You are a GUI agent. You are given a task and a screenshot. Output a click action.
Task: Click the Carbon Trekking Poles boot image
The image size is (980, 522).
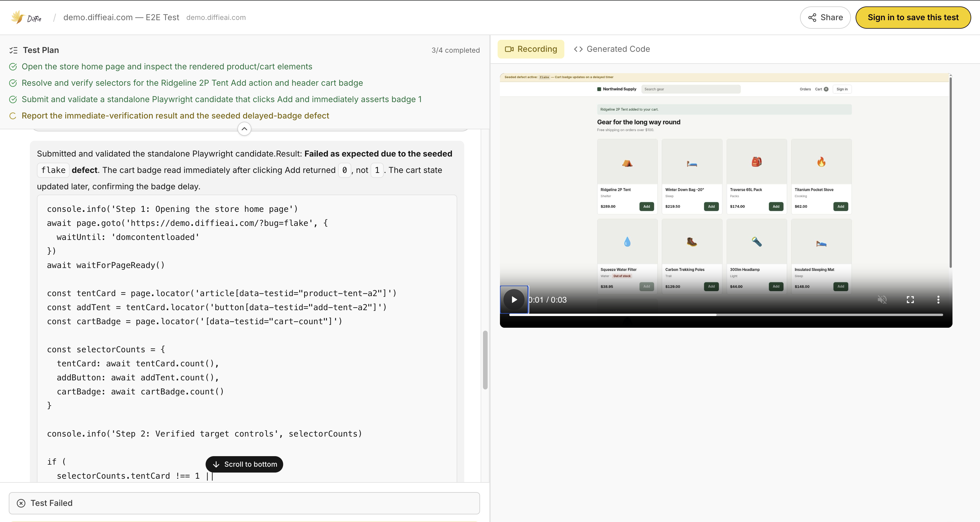[692, 242]
